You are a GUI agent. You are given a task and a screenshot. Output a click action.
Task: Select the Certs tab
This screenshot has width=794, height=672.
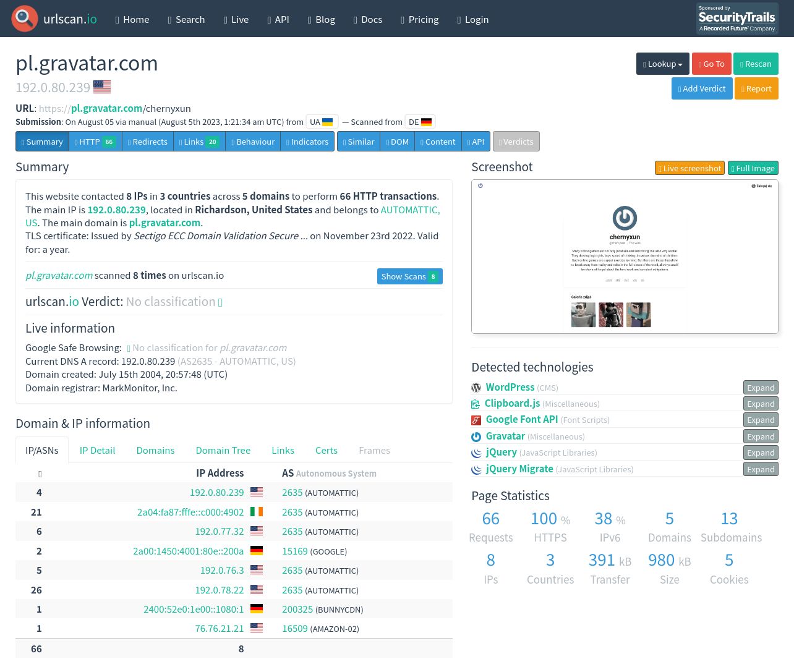[x=327, y=450]
